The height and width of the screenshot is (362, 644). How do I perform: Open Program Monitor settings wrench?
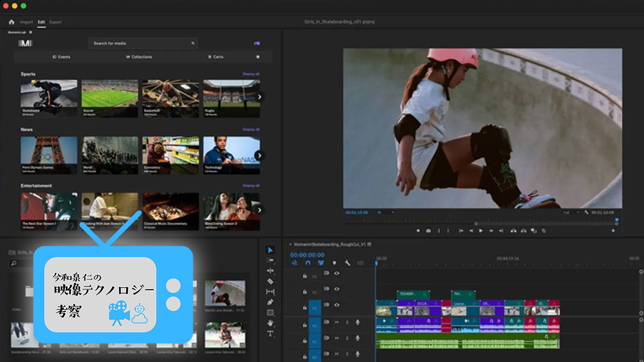(x=587, y=213)
